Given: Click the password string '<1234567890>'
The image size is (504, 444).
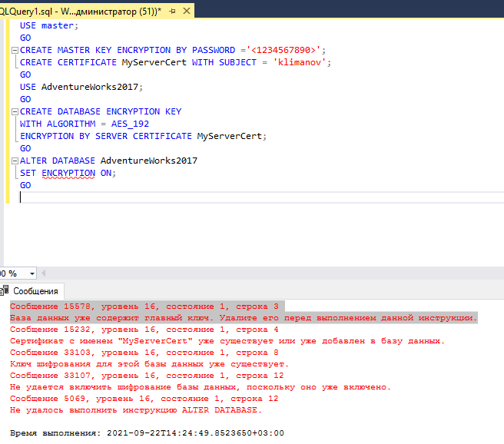Looking at the screenshot, I should pos(283,50).
